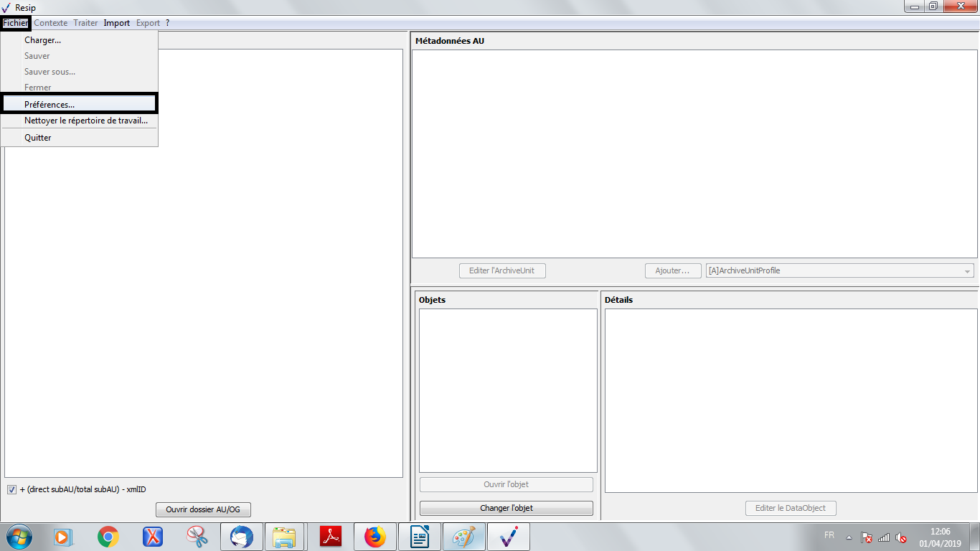This screenshot has width=980, height=551.
Task: Show hidden system tray icons
Action: tap(849, 537)
